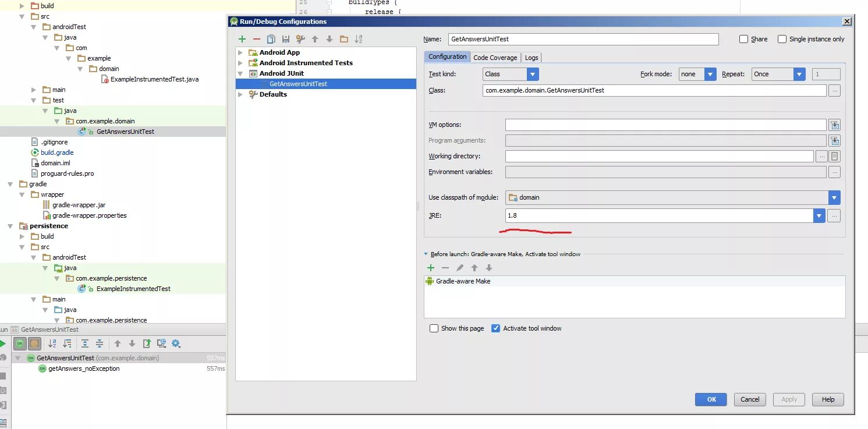This screenshot has height=429, width=868.
Task: Check the Show this page option
Action: point(434,328)
